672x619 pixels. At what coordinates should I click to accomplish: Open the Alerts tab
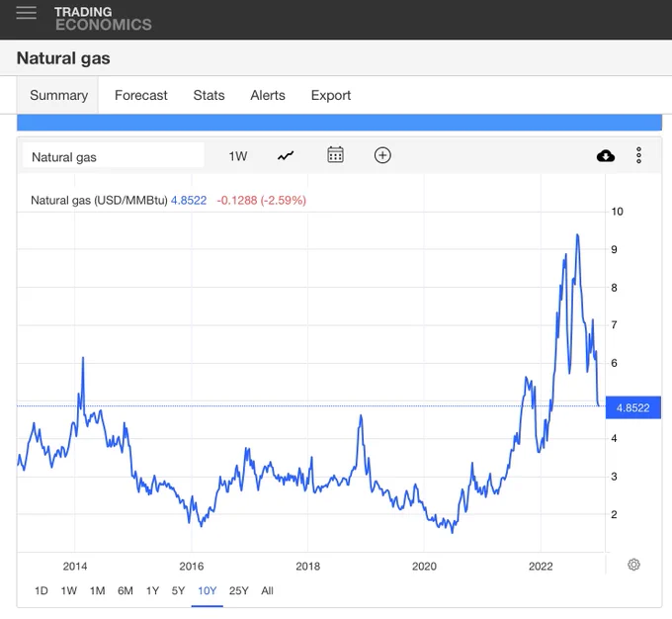coord(268,95)
